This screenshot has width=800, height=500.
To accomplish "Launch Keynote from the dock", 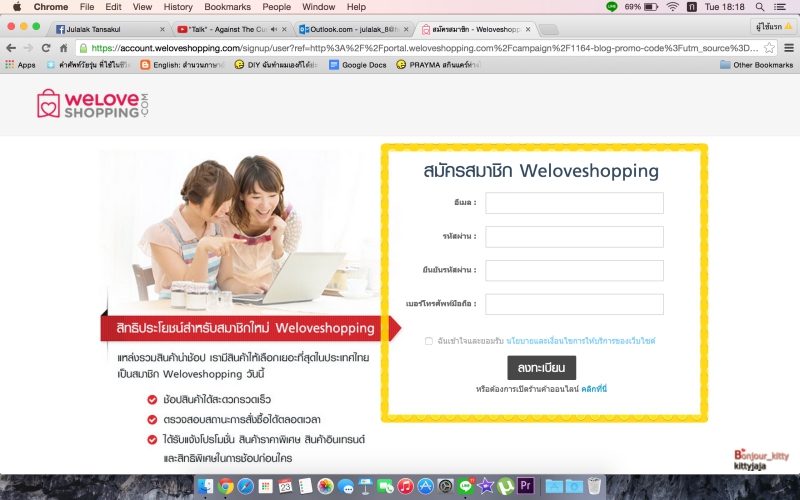I will coord(365,486).
